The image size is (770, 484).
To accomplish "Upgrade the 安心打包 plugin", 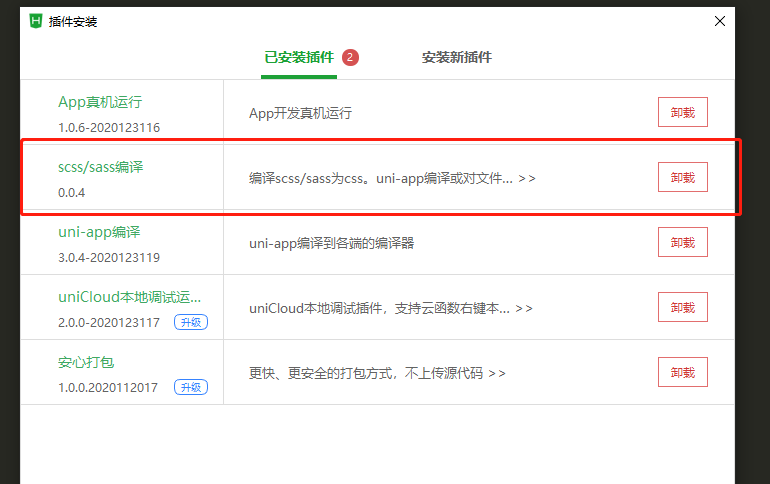I will click(191, 387).
